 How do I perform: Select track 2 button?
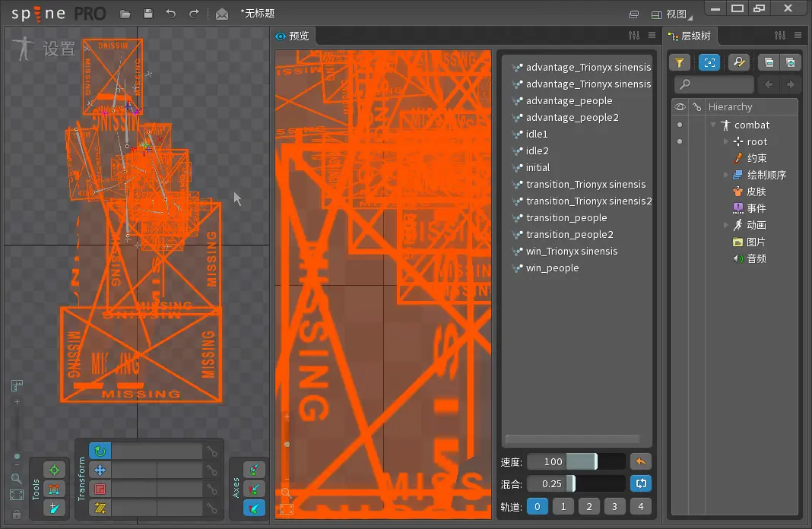pyautogui.click(x=588, y=506)
